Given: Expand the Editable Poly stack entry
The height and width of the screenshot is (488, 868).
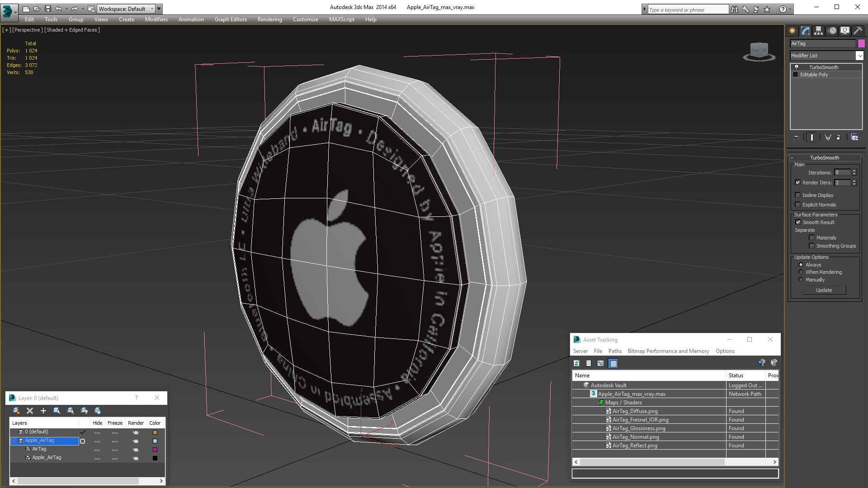Looking at the screenshot, I should [795, 75].
